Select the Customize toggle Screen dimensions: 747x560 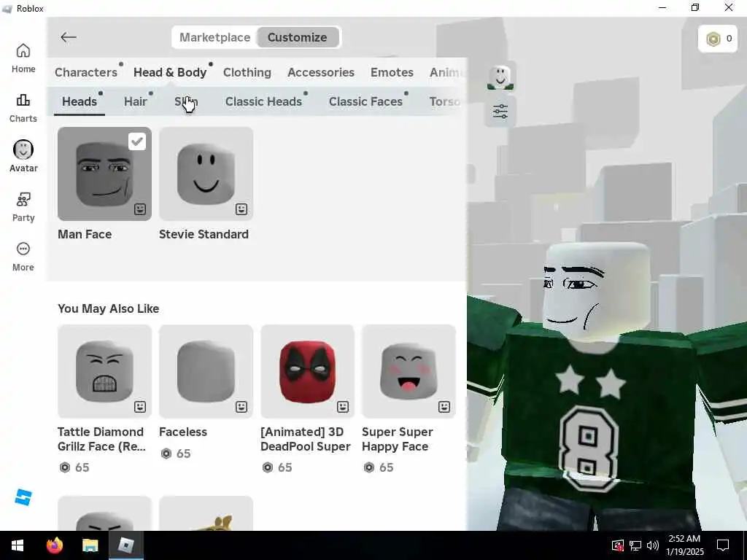coord(298,37)
